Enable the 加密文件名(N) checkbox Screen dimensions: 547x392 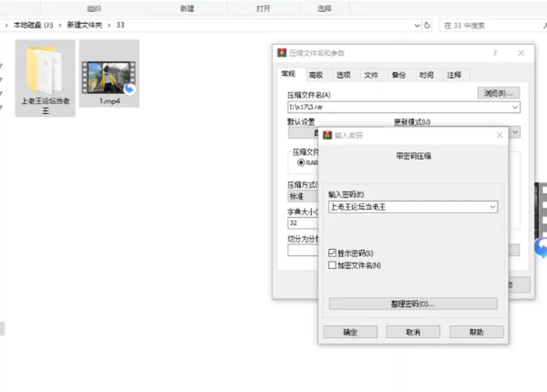[332, 266]
